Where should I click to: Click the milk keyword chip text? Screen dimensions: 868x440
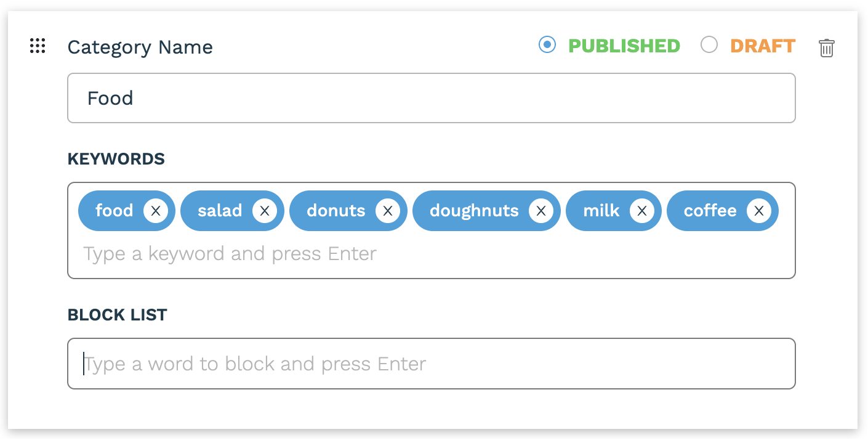[x=601, y=211]
